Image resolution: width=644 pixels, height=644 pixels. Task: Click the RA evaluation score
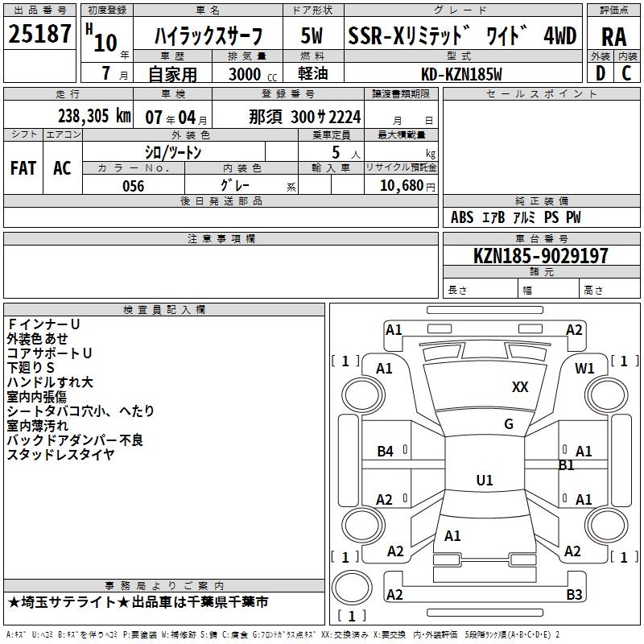pyautogui.click(x=614, y=37)
